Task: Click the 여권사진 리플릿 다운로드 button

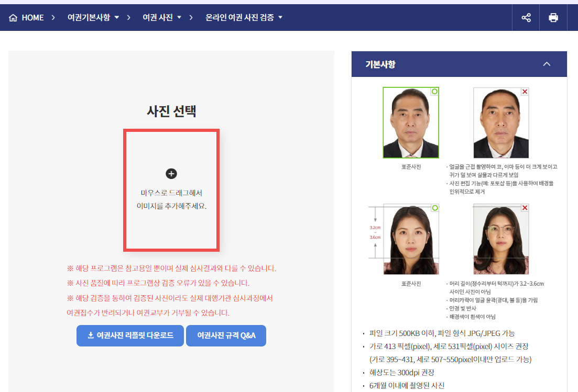Action: click(129, 336)
